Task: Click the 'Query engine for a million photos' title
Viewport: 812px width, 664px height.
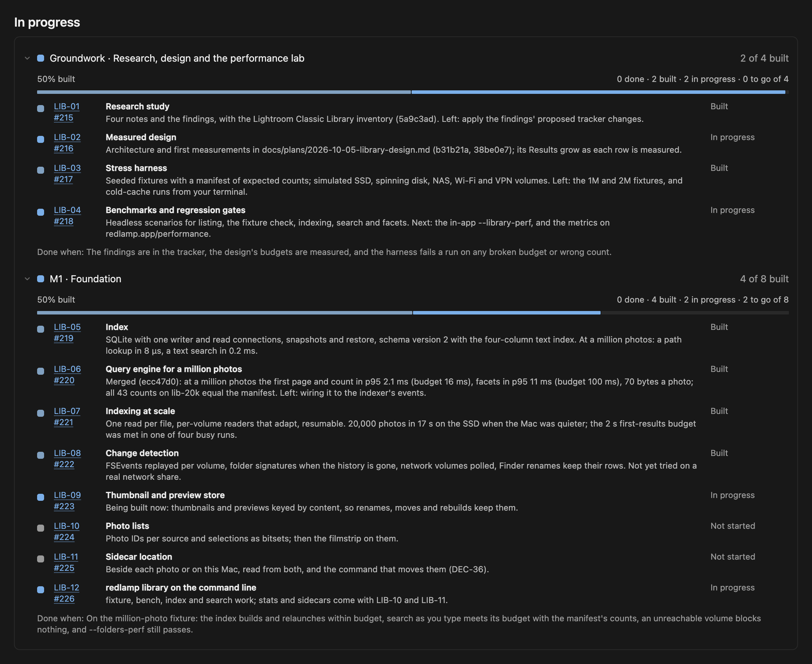Action: click(174, 369)
